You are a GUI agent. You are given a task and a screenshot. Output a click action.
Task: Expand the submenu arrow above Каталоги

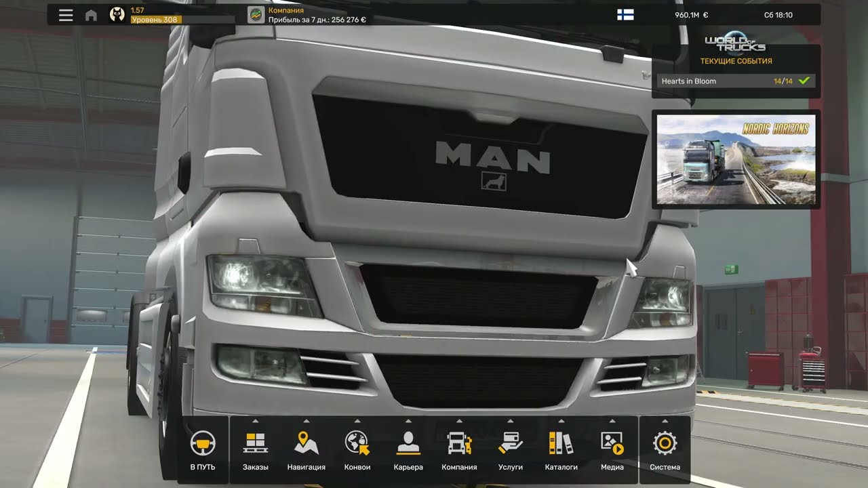(561, 422)
